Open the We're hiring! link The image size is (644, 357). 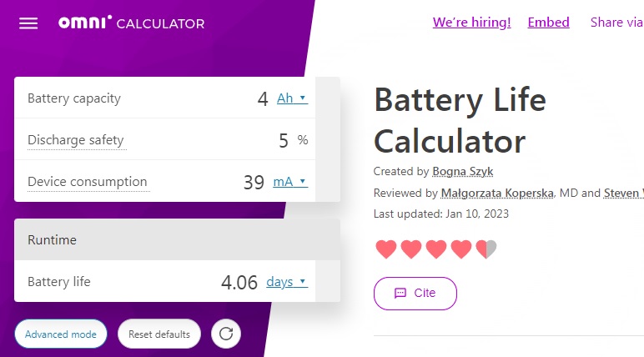(471, 23)
